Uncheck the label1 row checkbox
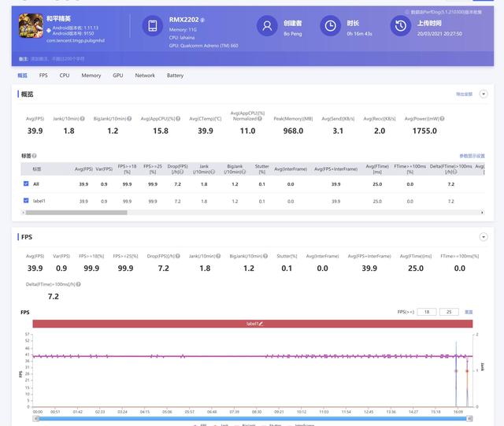Screen dimensions: 504x426 (26, 201)
